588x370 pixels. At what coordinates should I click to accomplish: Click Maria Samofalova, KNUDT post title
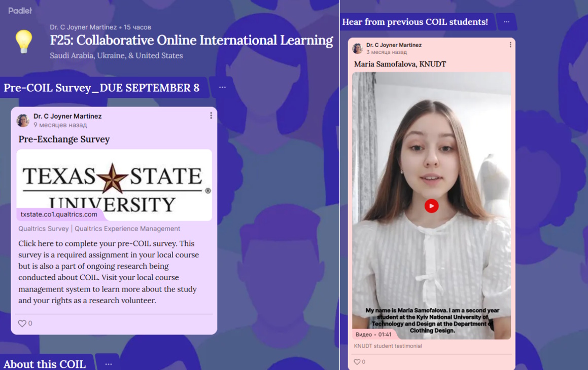click(x=400, y=64)
